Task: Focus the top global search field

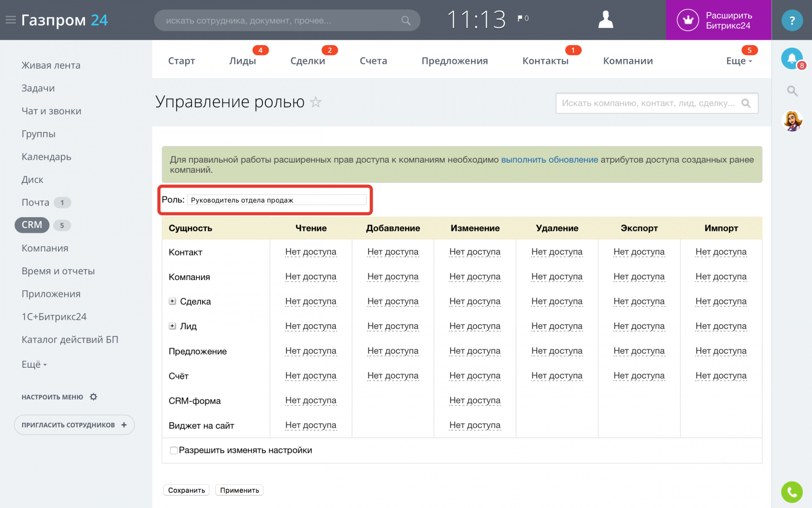Action: pos(287,20)
